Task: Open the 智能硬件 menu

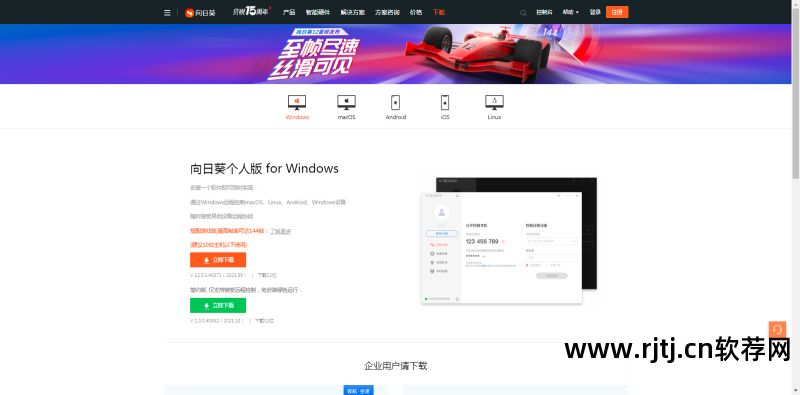Action: pos(317,12)
